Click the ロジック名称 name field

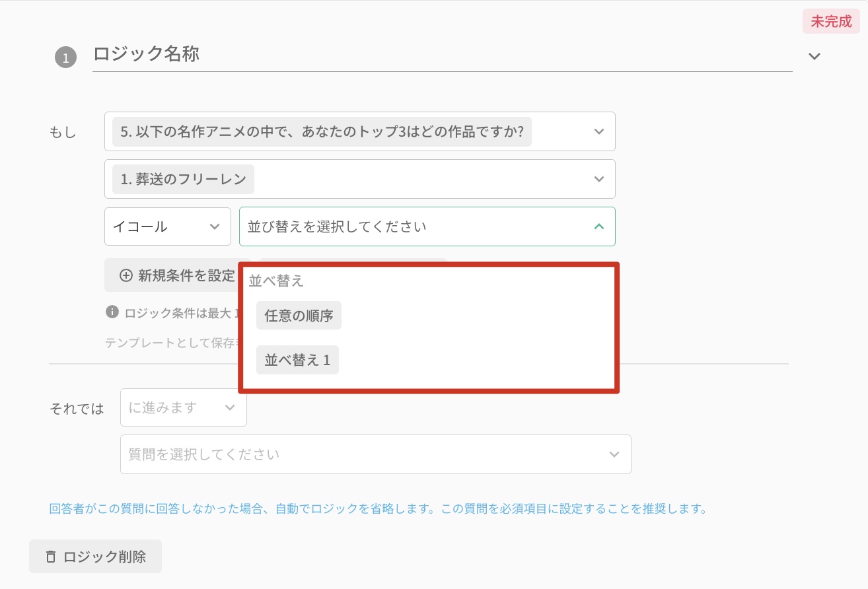click(443, 55)
